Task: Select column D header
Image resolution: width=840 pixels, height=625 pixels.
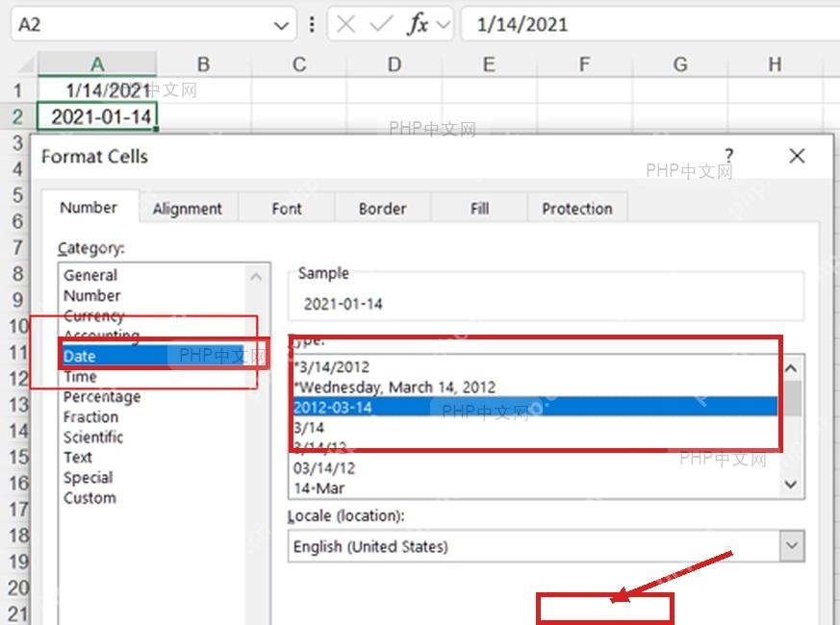Action: coord(395,64)
